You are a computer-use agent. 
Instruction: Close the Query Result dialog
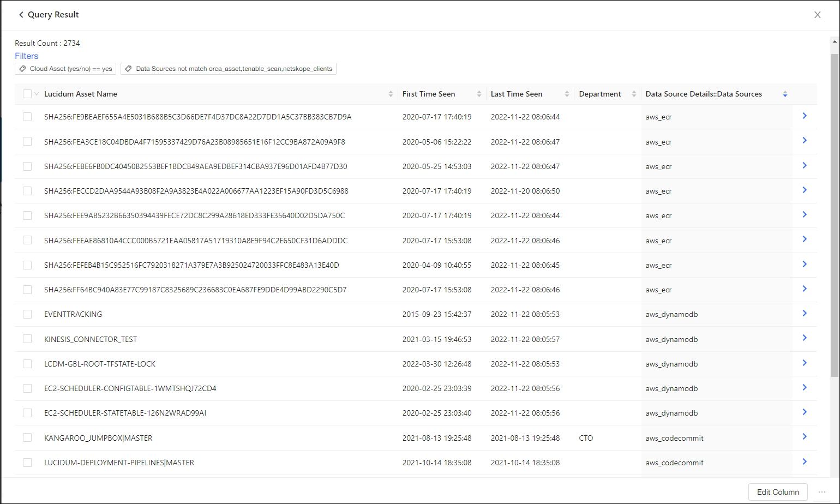pos(817,15)
